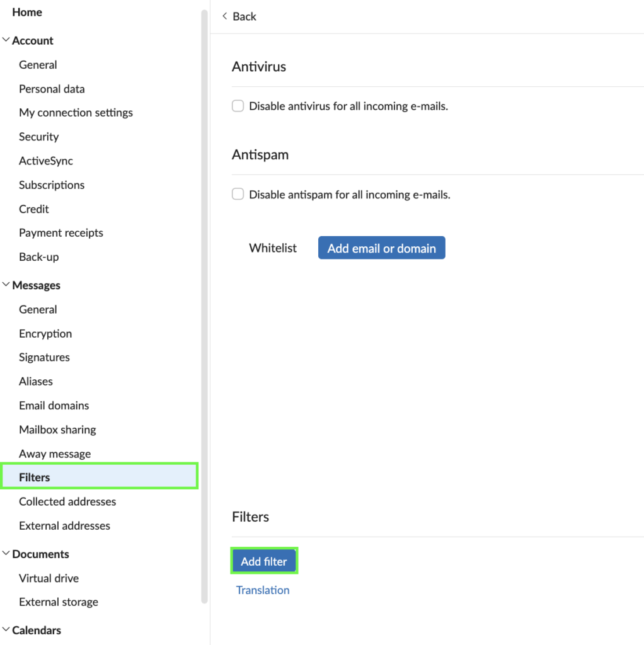This screenshot has width=644, height=645.
Task: Click the Back arrow icon
Action: 224,16
